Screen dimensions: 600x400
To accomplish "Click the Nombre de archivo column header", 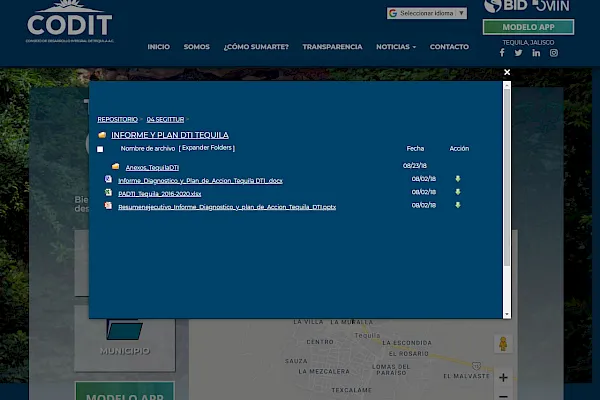I will tap(148, 149).
